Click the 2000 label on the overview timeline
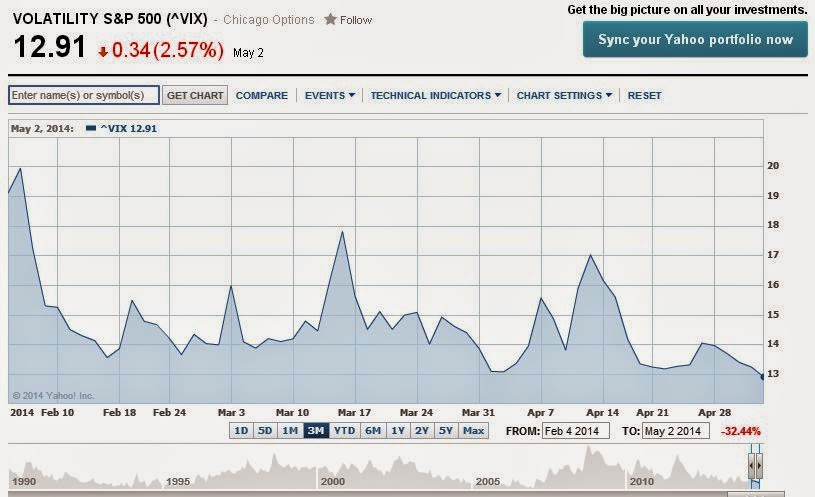 (333, 481)
